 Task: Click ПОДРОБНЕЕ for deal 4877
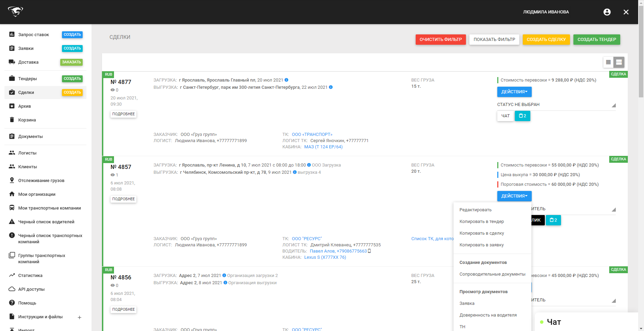point(123,114)
